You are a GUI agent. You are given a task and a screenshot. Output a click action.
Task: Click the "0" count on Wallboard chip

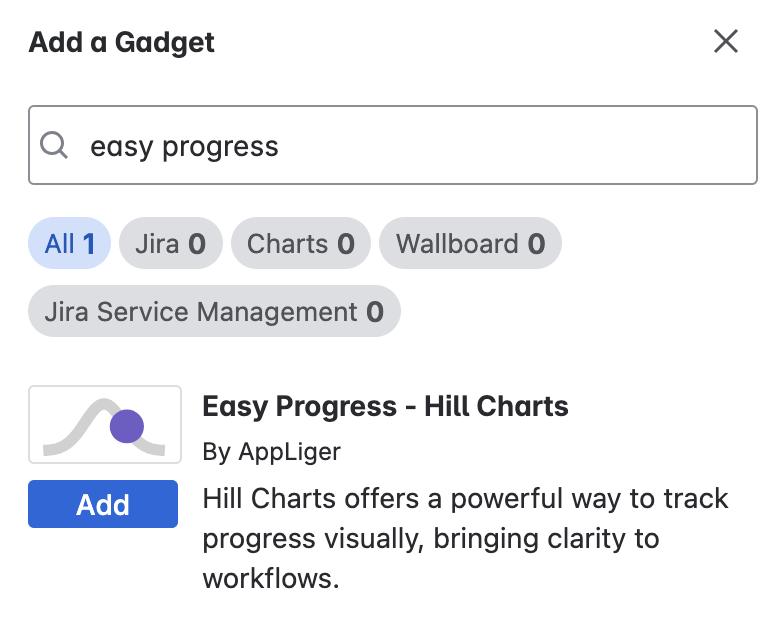(536, 244)
